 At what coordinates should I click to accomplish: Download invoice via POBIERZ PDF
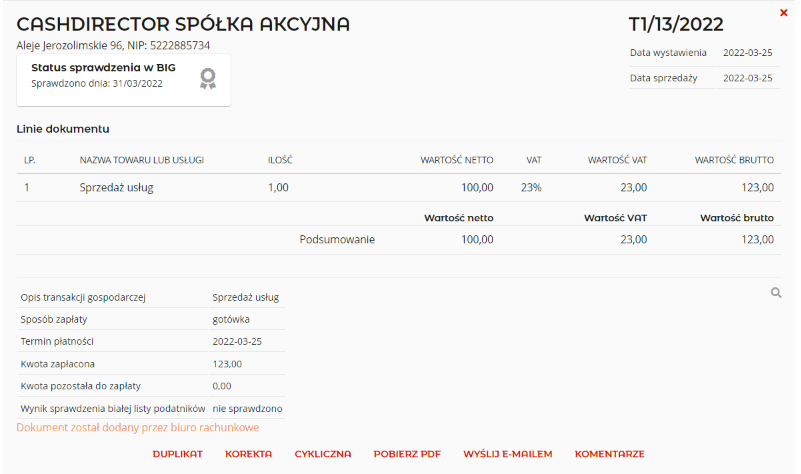tap(407, 454)
